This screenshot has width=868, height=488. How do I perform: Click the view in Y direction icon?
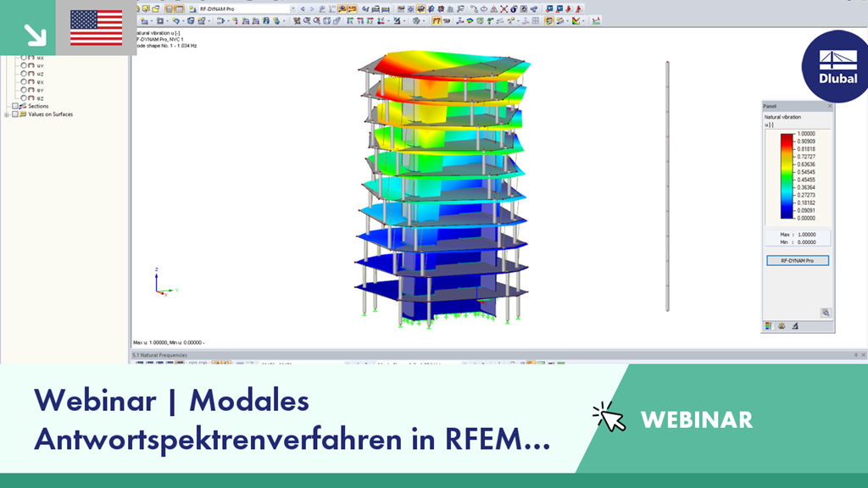(359, 21)
